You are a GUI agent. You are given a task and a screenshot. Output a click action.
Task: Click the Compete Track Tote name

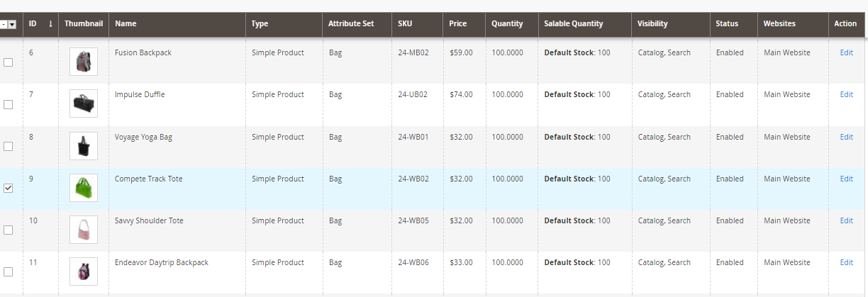pyautogui.click(x=149, y=179)
